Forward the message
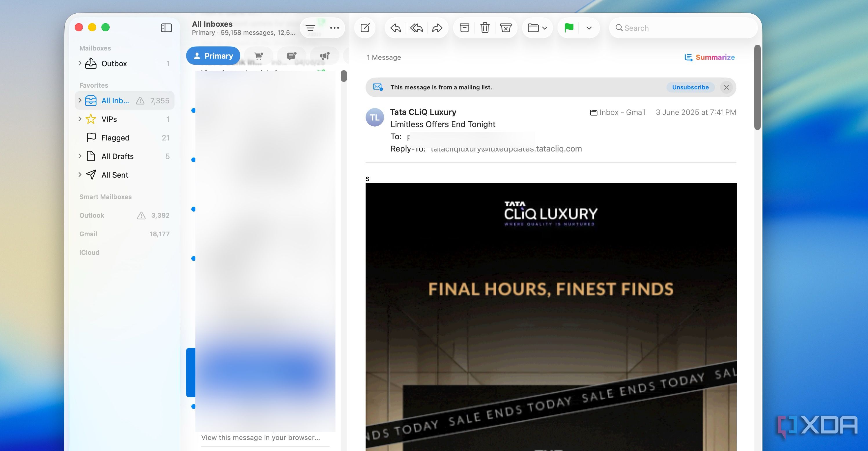 pos(437,28)
